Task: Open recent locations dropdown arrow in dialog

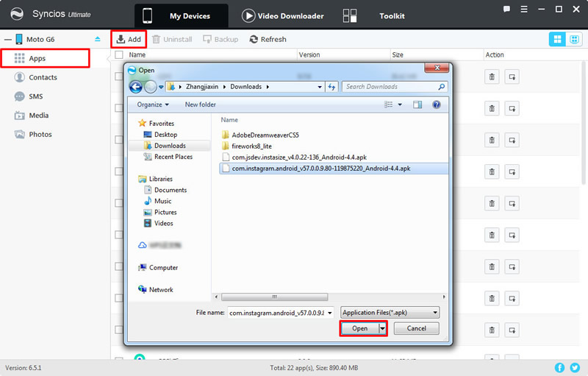Action: point(161,87)
